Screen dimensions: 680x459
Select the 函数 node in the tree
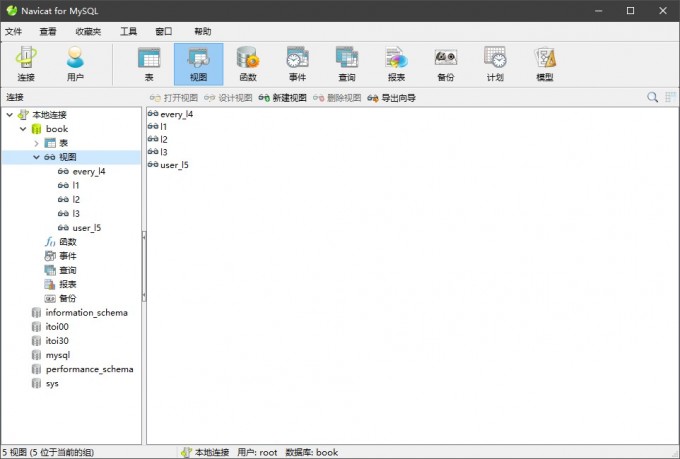pos(68,242)
